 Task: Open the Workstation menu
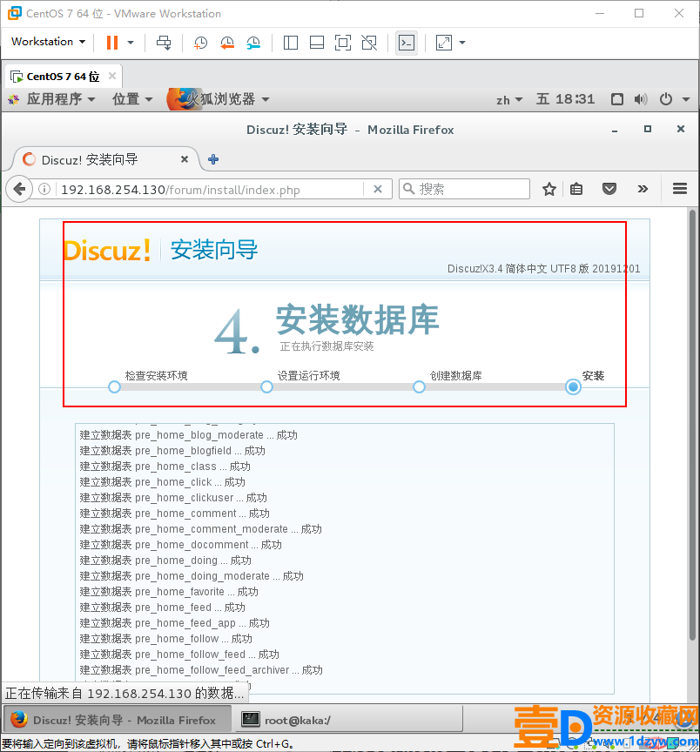(49, 42)
